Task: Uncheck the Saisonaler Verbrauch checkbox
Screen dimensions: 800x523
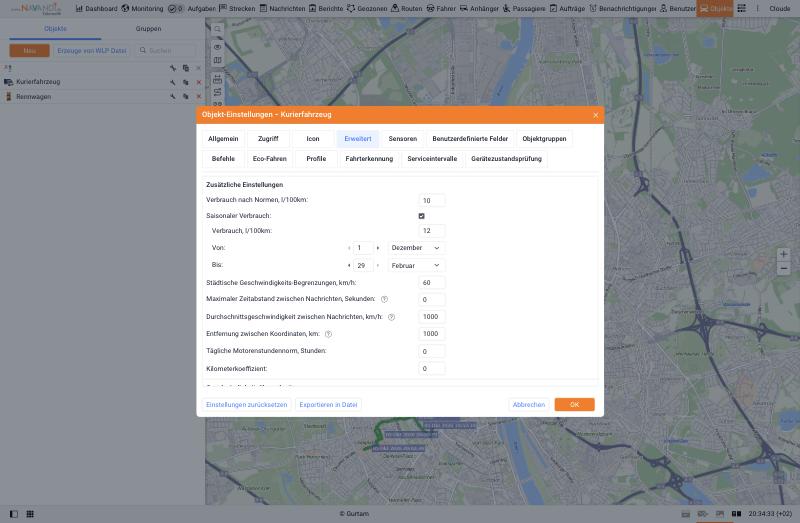Action: coord(421,216)
